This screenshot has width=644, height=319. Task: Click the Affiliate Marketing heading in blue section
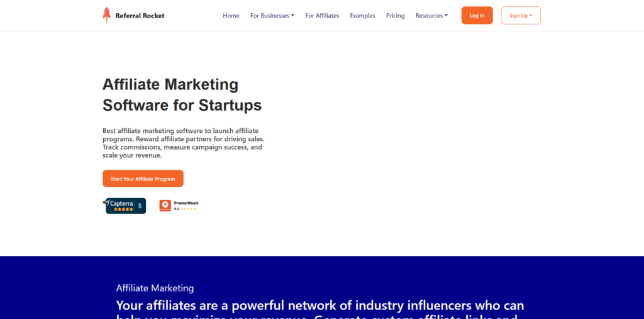coord(155,288)
